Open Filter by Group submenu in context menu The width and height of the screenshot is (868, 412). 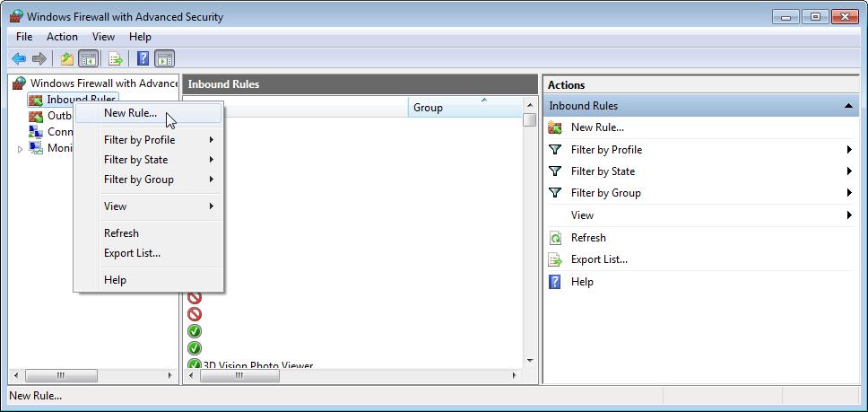(x=148, y=180)
